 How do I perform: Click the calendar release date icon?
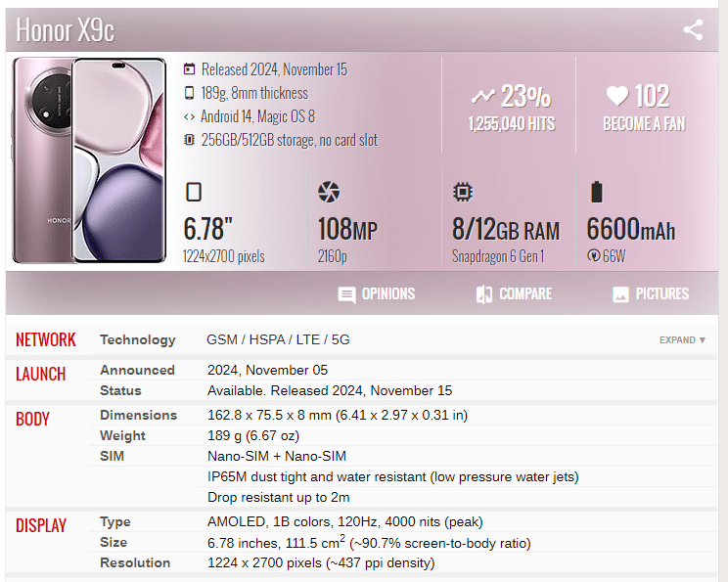click(189, 69)
